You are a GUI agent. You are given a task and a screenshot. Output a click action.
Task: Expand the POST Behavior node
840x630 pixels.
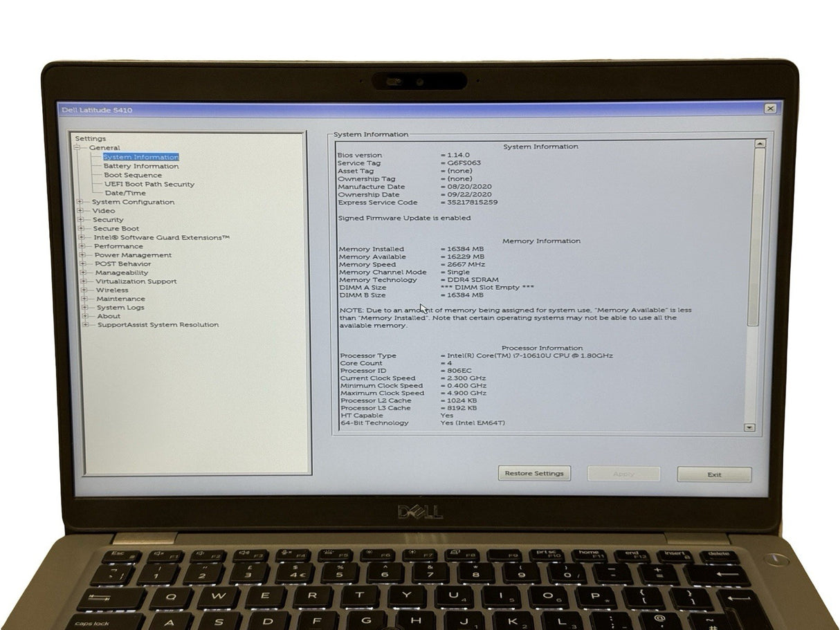(x=84, y=264)
